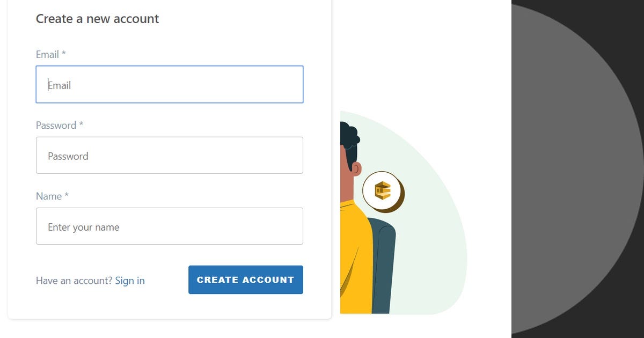This screenshot has height=338, width=644.
Task: Click the Password field label
Action: (x=55, y=125)
